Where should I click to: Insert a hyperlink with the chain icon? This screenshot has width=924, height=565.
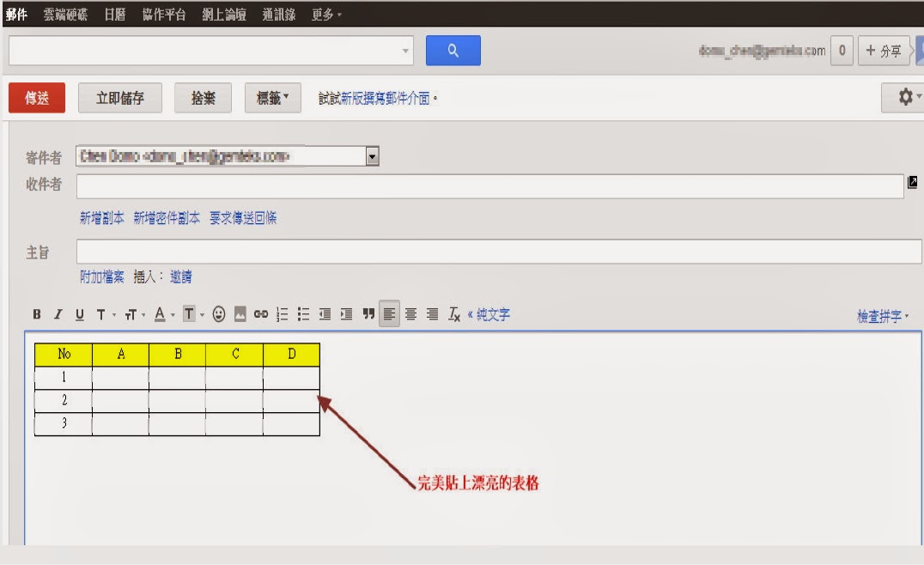coord(259,313)
